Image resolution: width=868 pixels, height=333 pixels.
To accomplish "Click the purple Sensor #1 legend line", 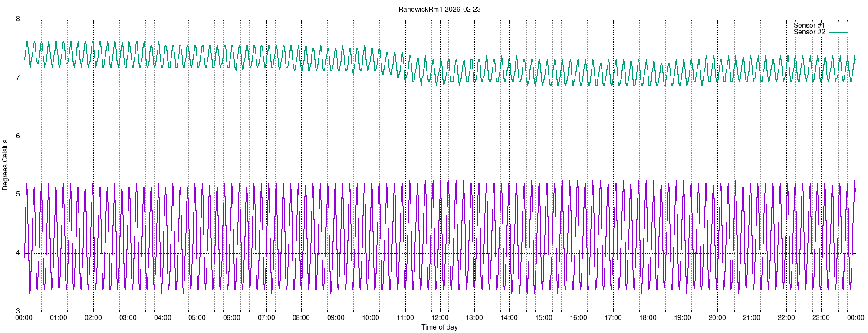I will click(x=838, y=26).
